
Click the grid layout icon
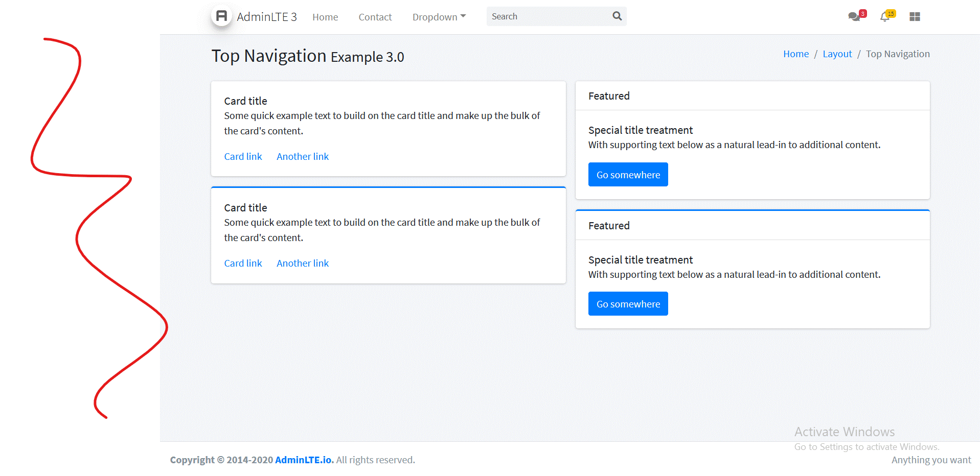coord(915,16)
